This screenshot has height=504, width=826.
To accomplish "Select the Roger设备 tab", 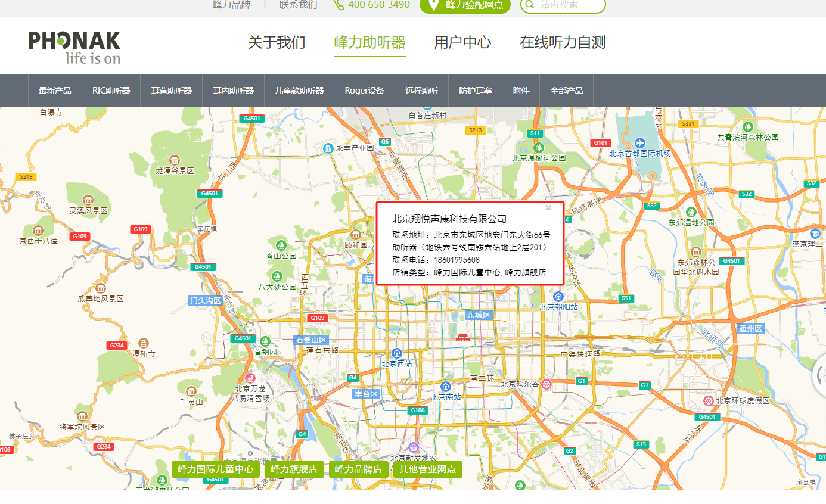I will point(365,91).
